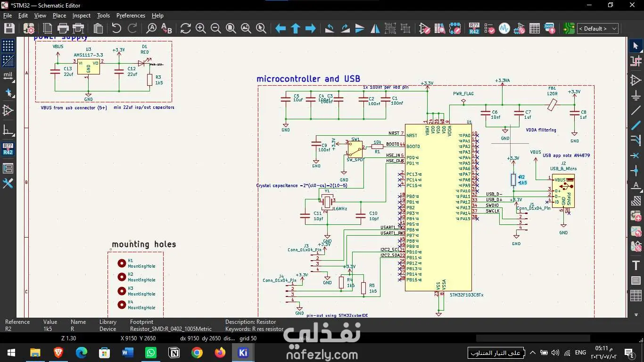
Task: Open Google Chrome from the taskbar
Action: point(197,353)
